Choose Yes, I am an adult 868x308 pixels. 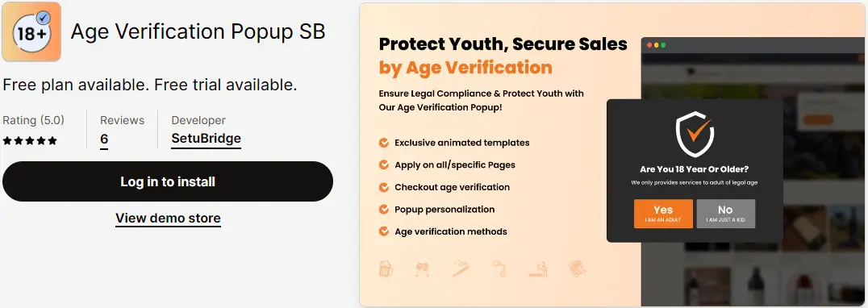point(663,214)
